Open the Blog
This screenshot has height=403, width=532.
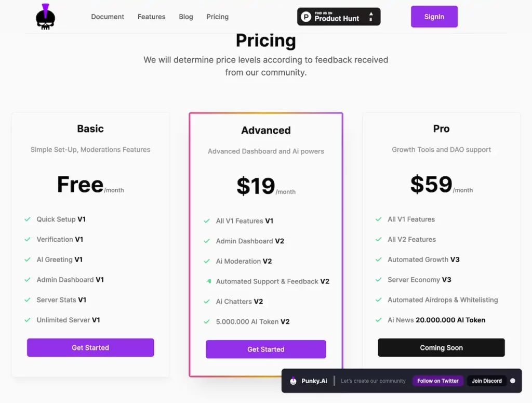click(185, 17)
